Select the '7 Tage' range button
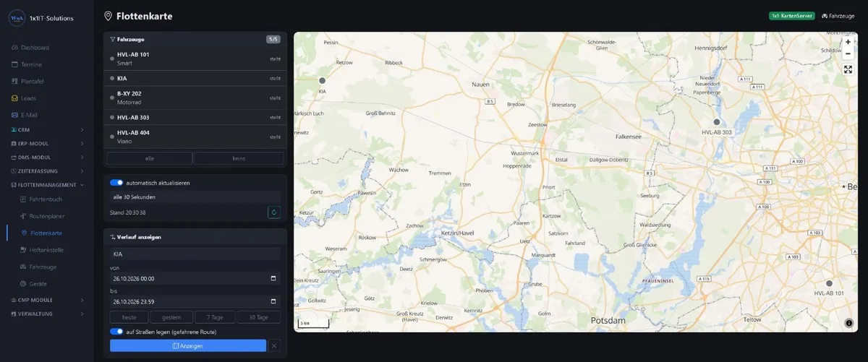The width and height of the screenshot is (868, 362). point(216,317)
